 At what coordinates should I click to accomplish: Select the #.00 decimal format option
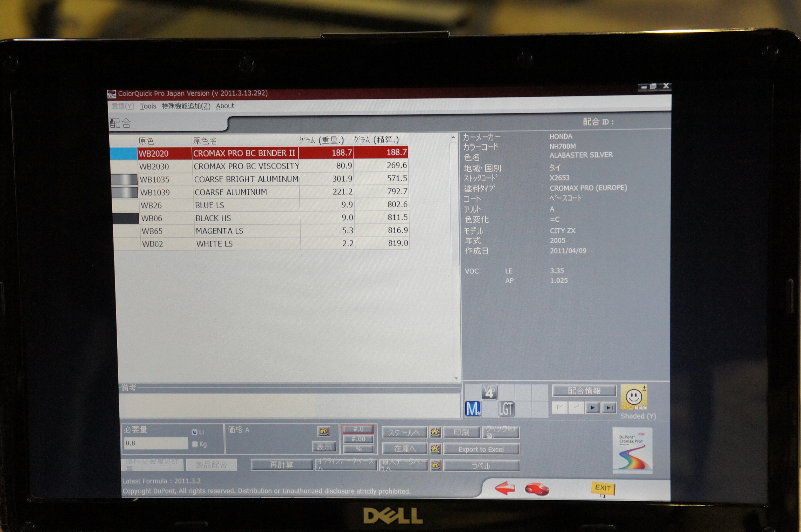click(358, 439)
